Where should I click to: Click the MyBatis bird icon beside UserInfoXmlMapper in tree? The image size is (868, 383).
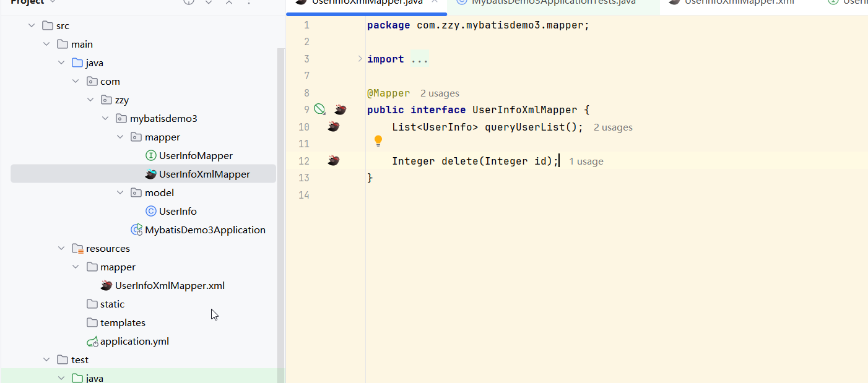(x=150, y=174)
